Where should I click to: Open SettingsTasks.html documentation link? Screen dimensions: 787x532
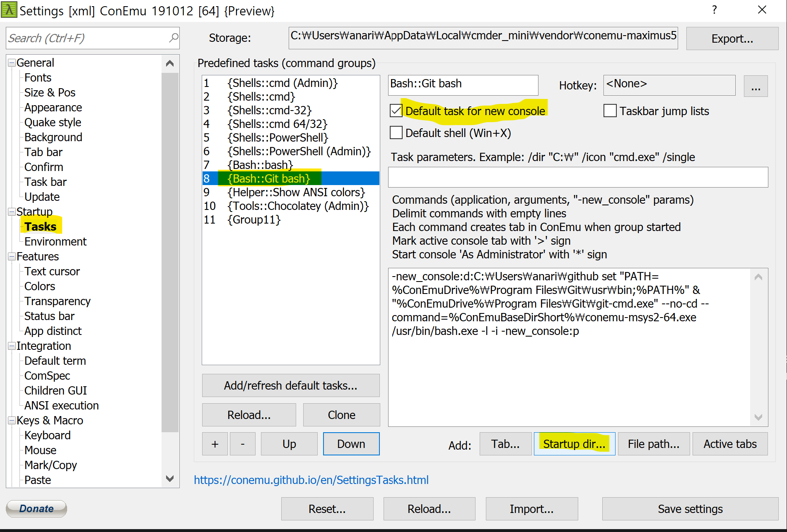click(x=311, y=480)
